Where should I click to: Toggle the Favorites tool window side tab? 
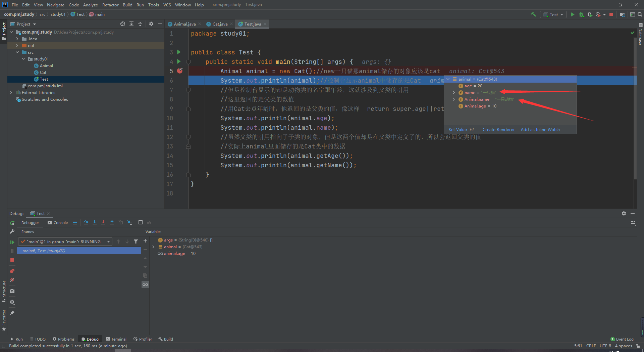tap(4, 320)
